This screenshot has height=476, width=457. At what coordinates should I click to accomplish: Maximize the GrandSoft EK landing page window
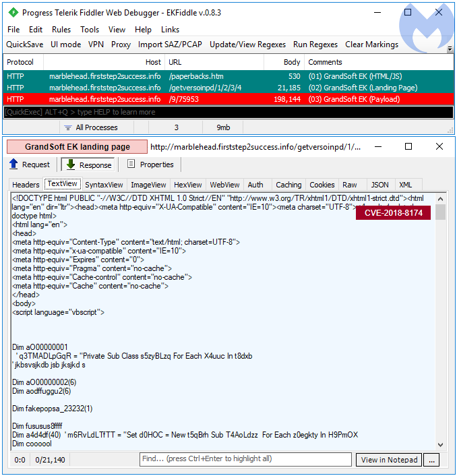coord(408,146)
